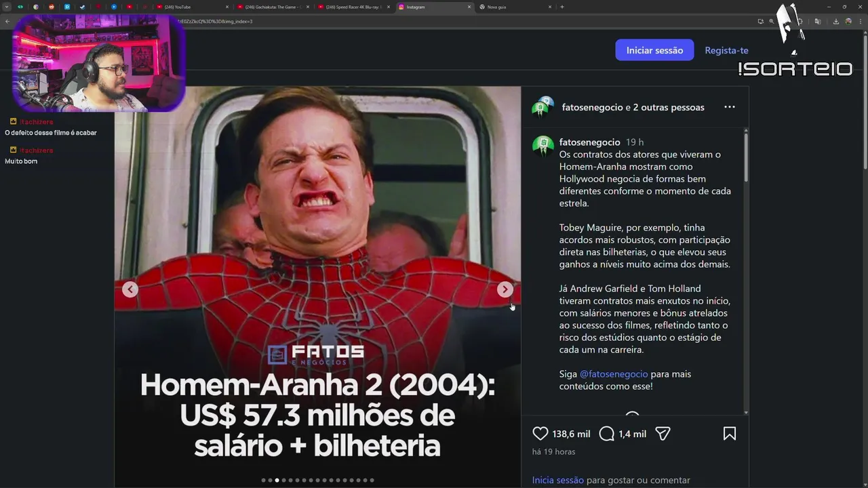Switch to the pinned Reddit tab

(52, 7)
